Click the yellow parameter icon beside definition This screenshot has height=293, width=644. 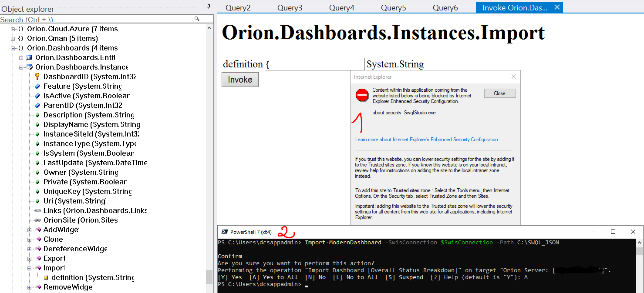46,278
